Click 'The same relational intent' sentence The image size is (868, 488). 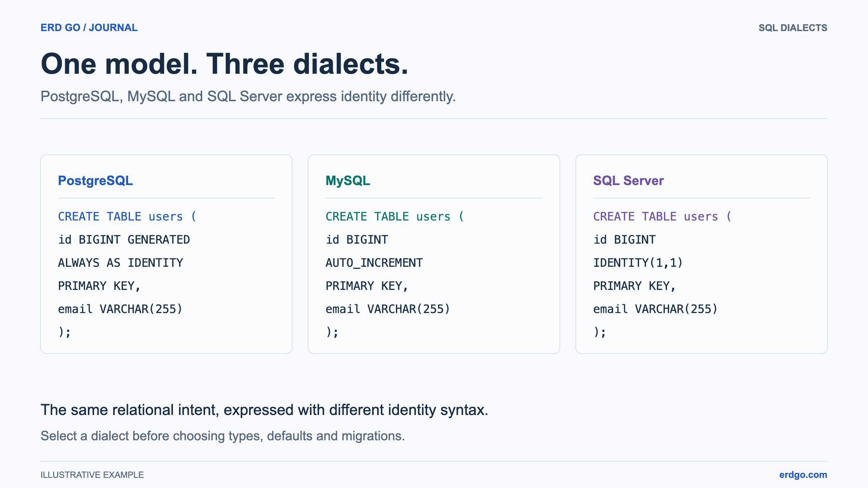pyautogui.click(x=264, y=410)
